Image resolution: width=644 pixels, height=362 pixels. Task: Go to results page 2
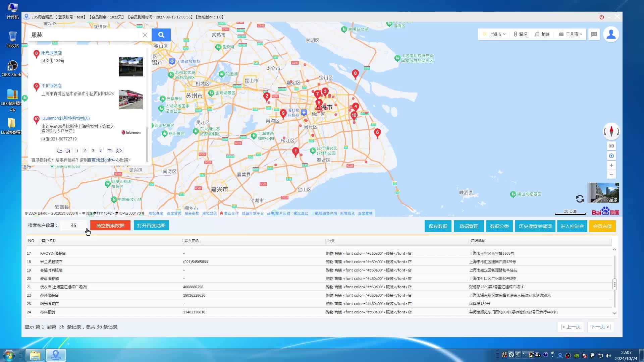click(x=85, y=151)
